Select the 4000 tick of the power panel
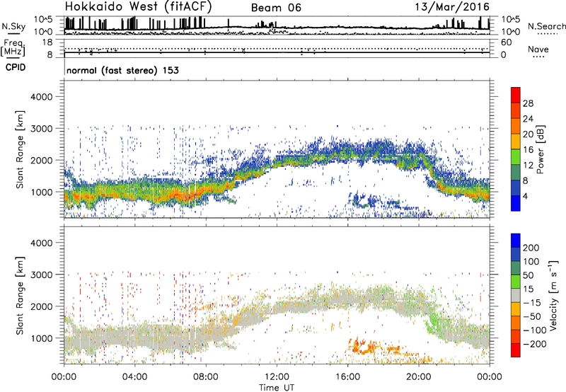This screenshot has width=566, height=392. [41, 97]
